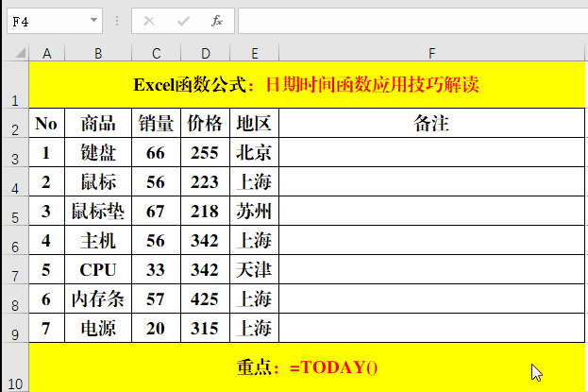The image size is (588, 392).
Task: Select row 5 header
Action: (15, 211)
